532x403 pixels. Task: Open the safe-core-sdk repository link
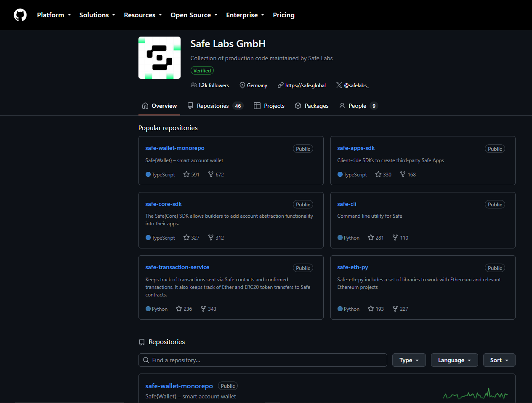pos(163,204)
